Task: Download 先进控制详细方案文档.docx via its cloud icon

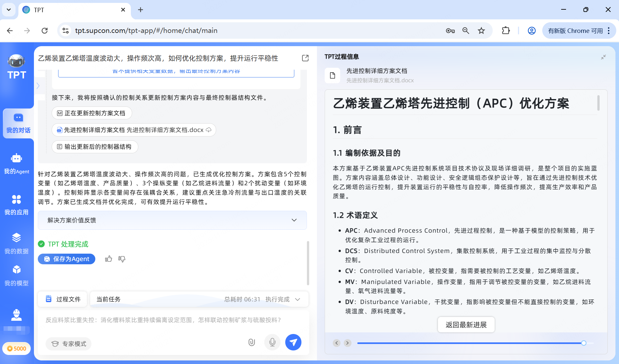Action: (209, 130)
